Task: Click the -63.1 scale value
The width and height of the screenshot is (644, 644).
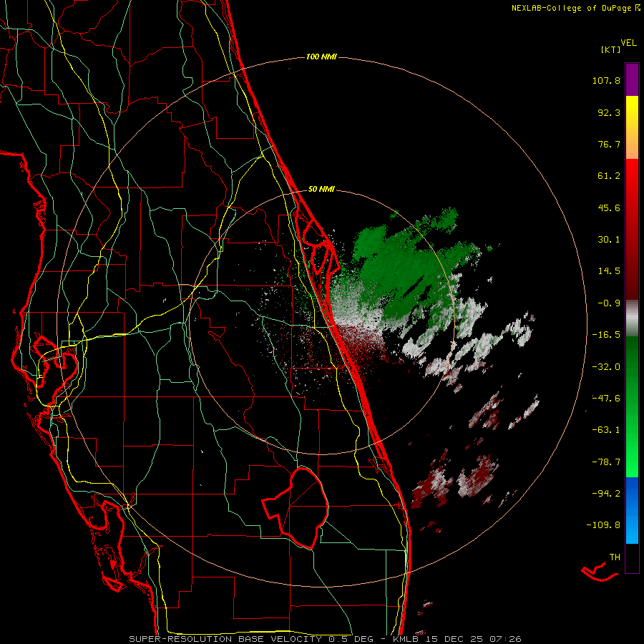Action: 606,430
